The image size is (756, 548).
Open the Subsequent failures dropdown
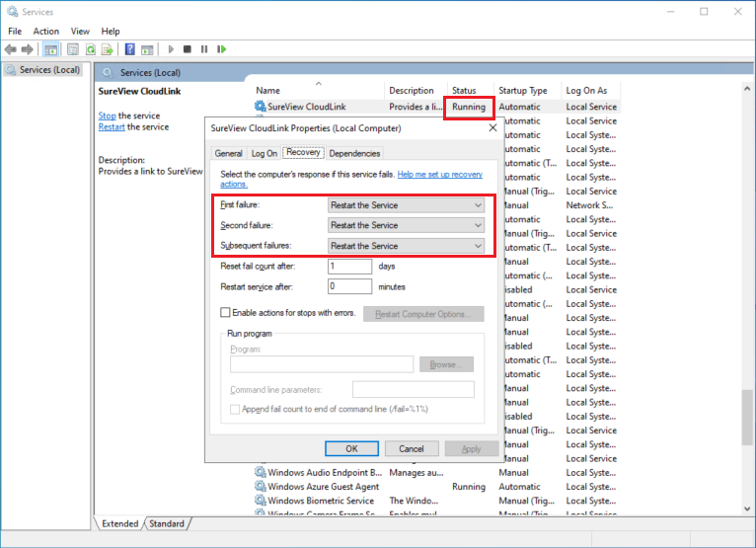(x=406, y=246)
